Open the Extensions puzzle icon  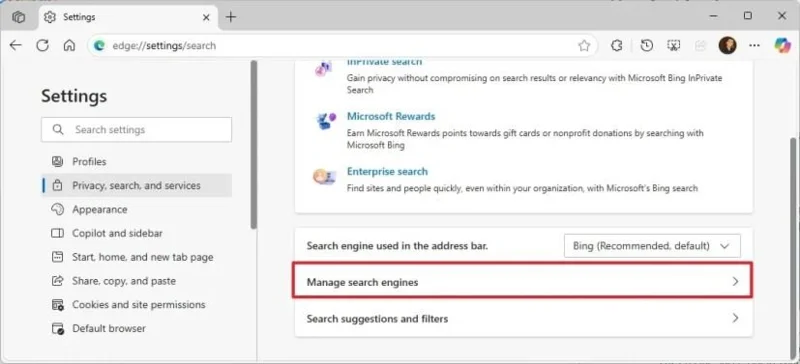point(616,45)
